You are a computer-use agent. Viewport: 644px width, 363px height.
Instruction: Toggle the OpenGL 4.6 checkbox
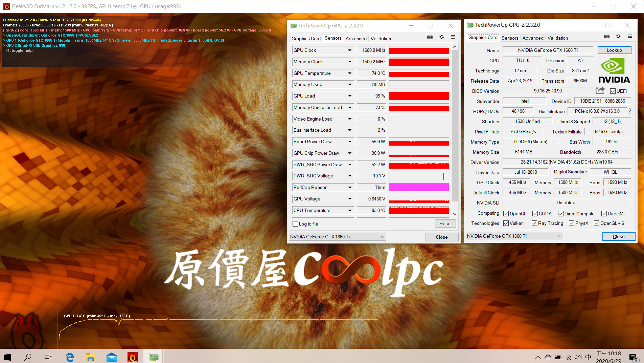[x=597, y=223]
